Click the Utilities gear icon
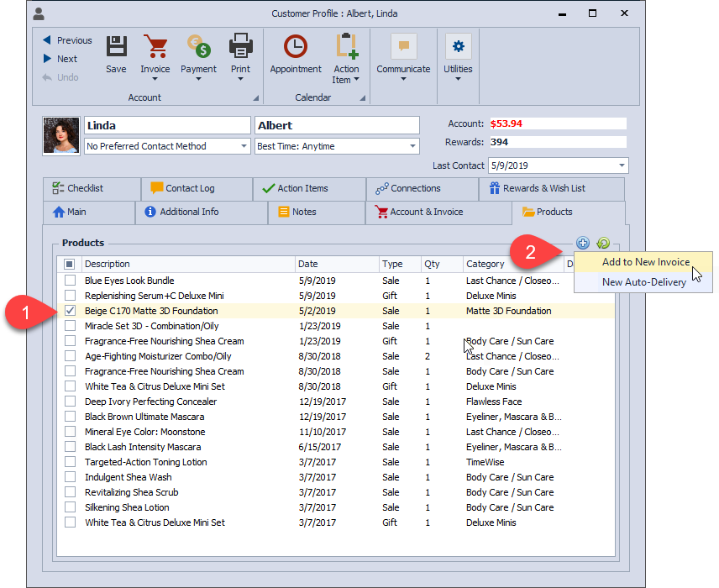Screen dimensions: 719x588 pos(458,47)
